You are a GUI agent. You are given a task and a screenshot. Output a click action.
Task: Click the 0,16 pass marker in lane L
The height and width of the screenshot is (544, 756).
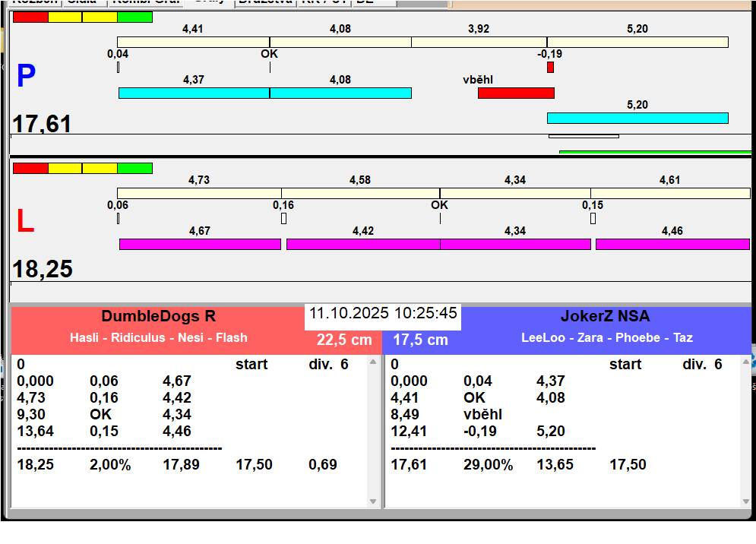tap(283, 219)
